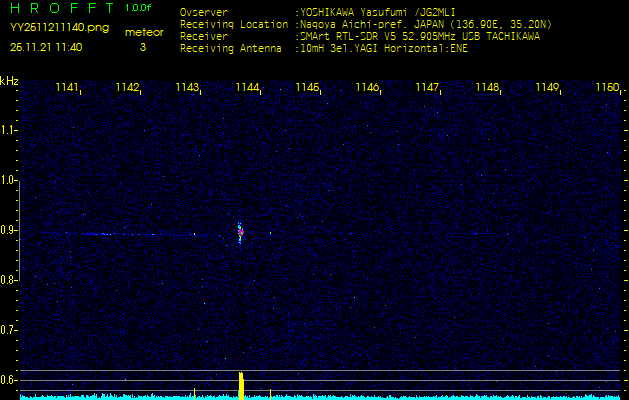This screenshot has width=629, height=400.
Task: Click the Receiving Antenna info line
Action: 323,47
